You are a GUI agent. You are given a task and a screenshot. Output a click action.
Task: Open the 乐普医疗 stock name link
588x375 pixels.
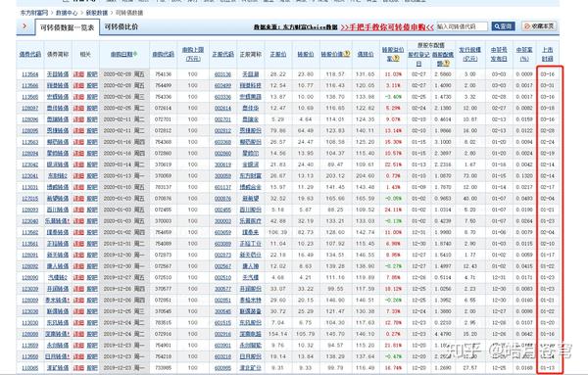(251, 221)
